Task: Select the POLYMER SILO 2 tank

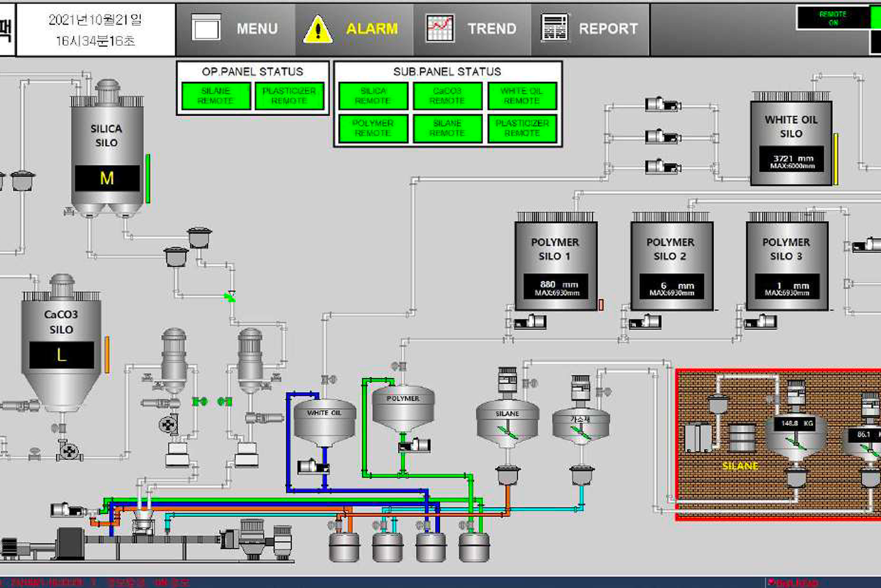Action: [671, 261]
